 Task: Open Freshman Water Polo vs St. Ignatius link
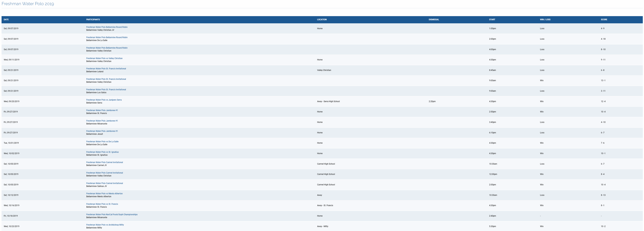point(103,152)
